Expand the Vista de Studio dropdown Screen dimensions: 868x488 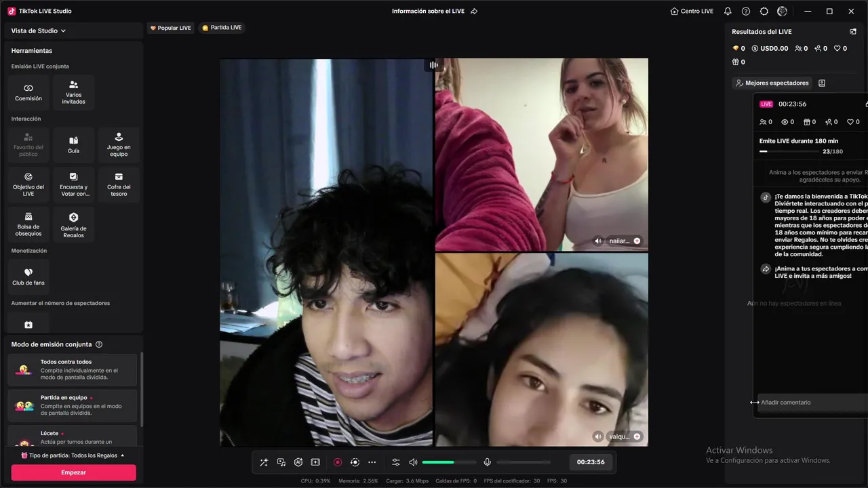click(x=39, y=30)
